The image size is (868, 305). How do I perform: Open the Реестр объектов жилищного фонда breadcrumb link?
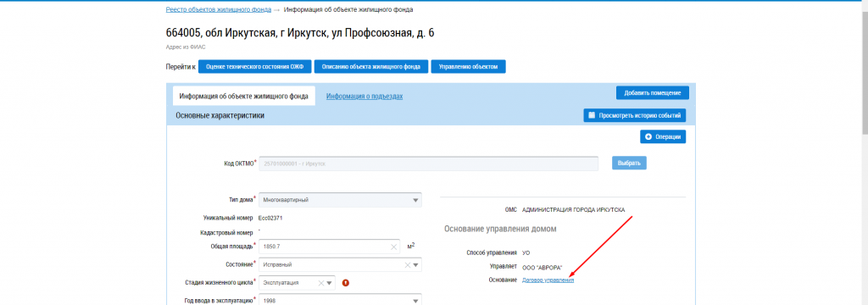pyautogui.click(x=219, y=9)
